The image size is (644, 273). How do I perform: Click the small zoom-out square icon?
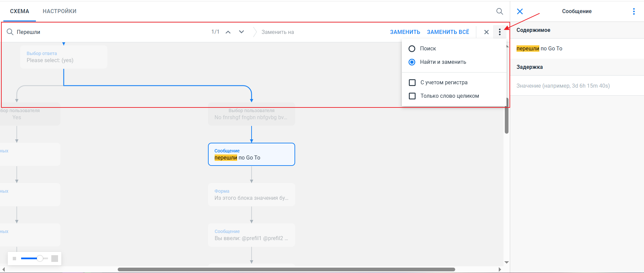tap(14, 259)
